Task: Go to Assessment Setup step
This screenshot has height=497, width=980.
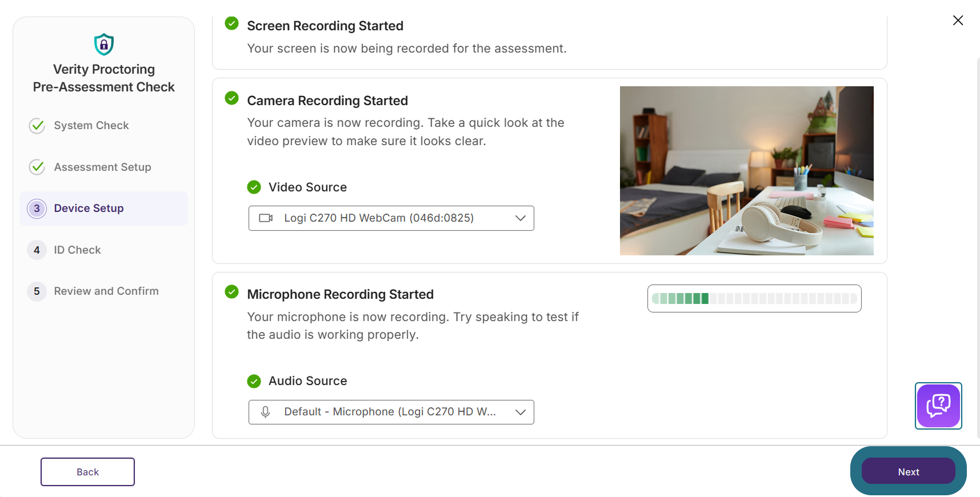Action: click(x=103, y=167)
